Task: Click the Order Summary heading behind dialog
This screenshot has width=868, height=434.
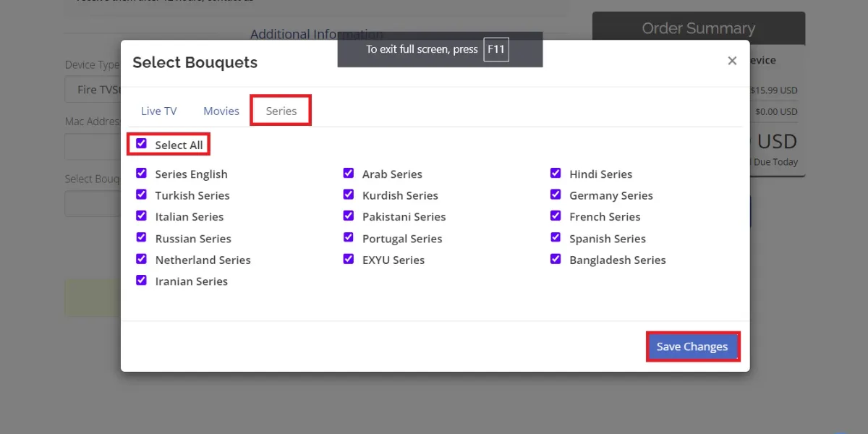Action: (x=698, y=28)
